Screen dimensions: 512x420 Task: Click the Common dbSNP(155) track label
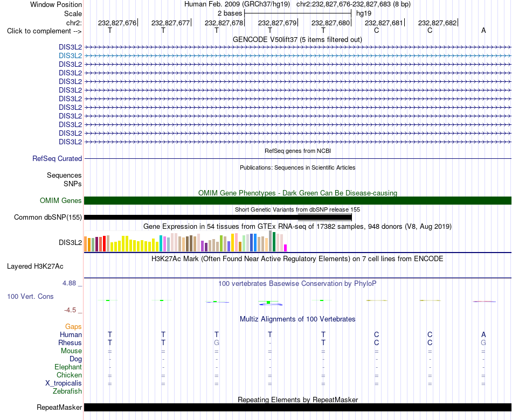[x=47, y=218]
